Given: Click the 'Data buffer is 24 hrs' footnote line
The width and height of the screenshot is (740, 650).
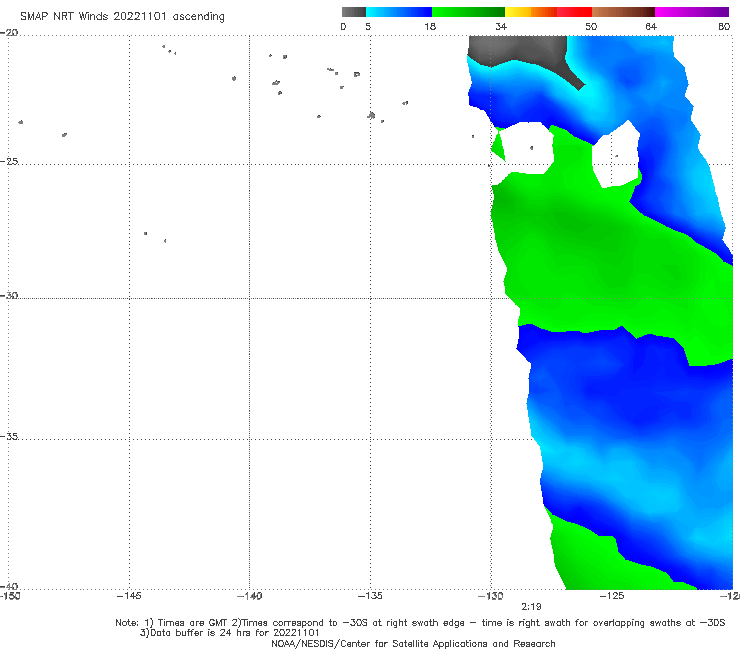Looking at the screenshot, I should point(230,633).
